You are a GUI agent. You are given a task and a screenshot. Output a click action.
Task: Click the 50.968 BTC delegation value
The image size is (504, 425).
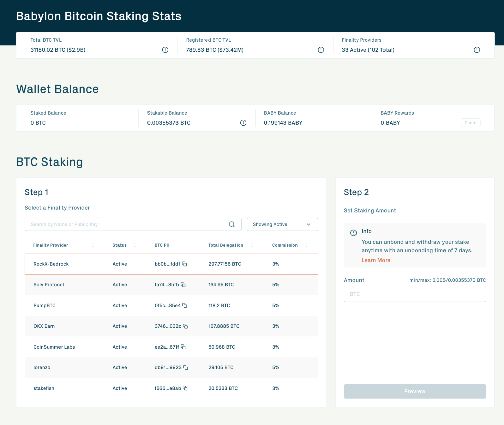pos(222,347)
